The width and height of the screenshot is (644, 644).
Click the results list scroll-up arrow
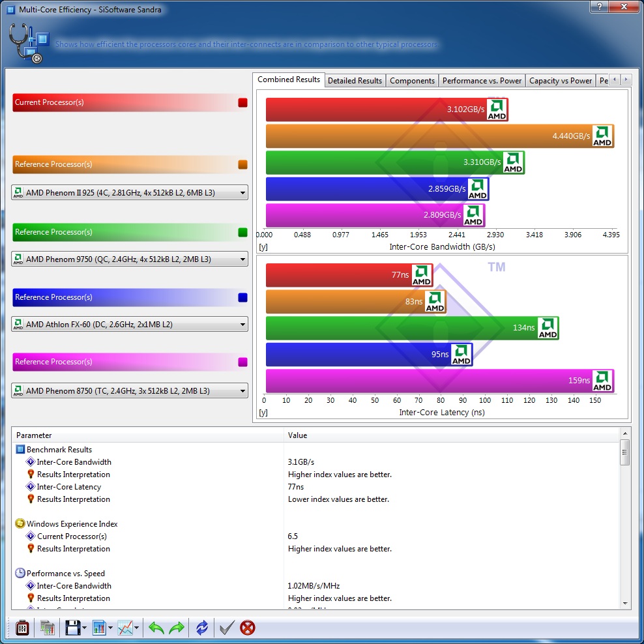tap(624, 433)
